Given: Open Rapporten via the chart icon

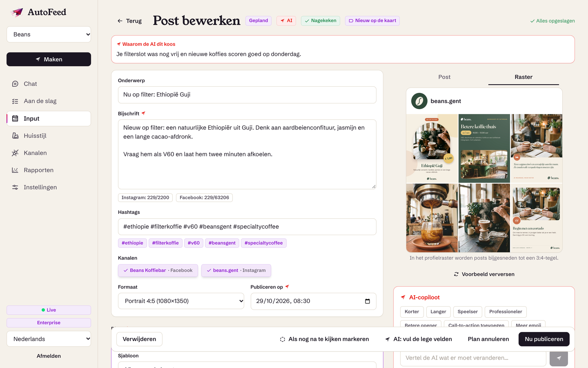Looking at the screenshot, I should [x=15, y=170].
